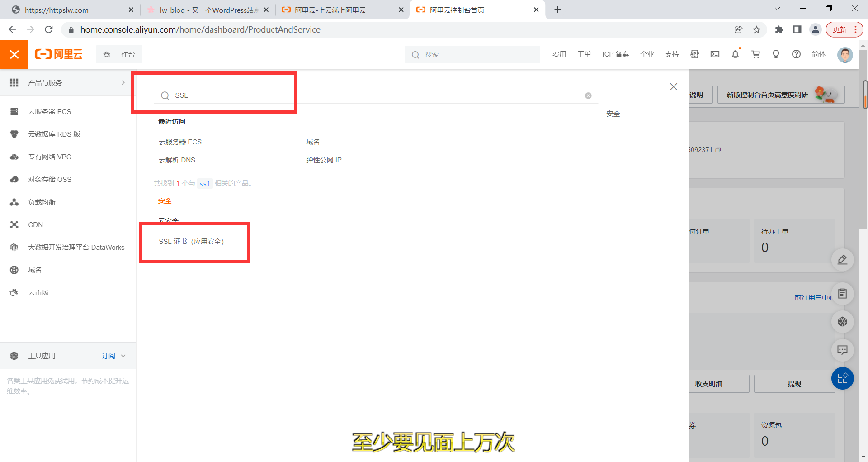Close the product search panel
Screen dimensions: 868x462
(x=674, y=86)
